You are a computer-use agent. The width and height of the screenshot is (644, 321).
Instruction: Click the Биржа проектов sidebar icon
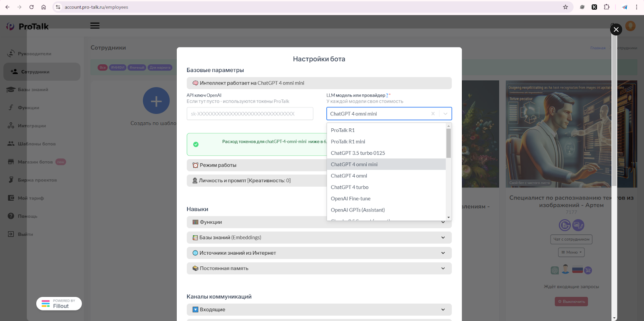click(11, 180)
